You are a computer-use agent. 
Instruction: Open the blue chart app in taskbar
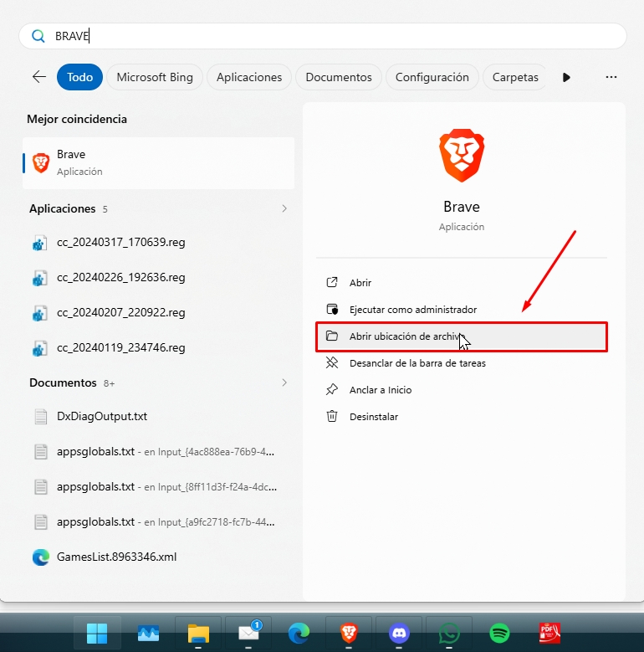pos(148,634)
